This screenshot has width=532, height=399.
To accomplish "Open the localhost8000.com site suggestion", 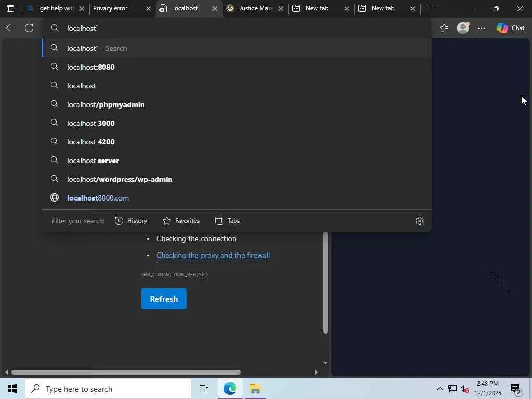I will pyautogui.click(x=236, y=198).
